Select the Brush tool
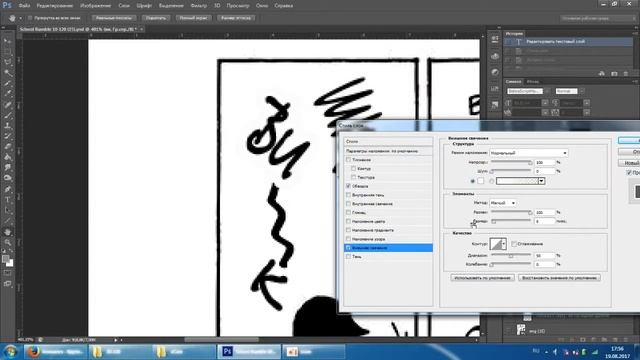This screenshot has height=360, width=640. pyautogui.click(x=7, y=115)
